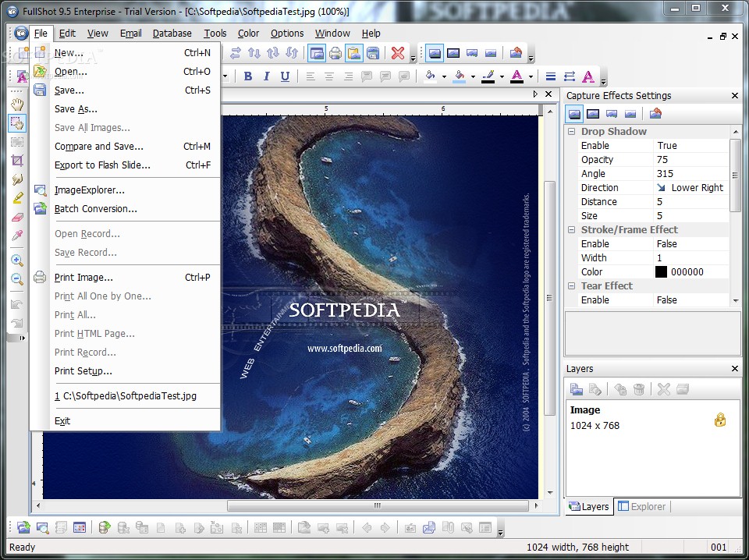Click the zoom in magnifier tool

(x=17, y=261)
